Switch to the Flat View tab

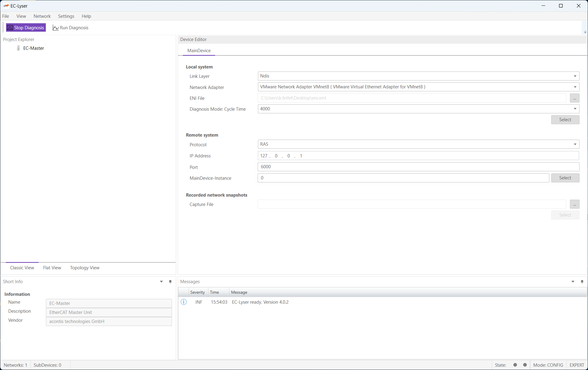[x=52, y=268]
